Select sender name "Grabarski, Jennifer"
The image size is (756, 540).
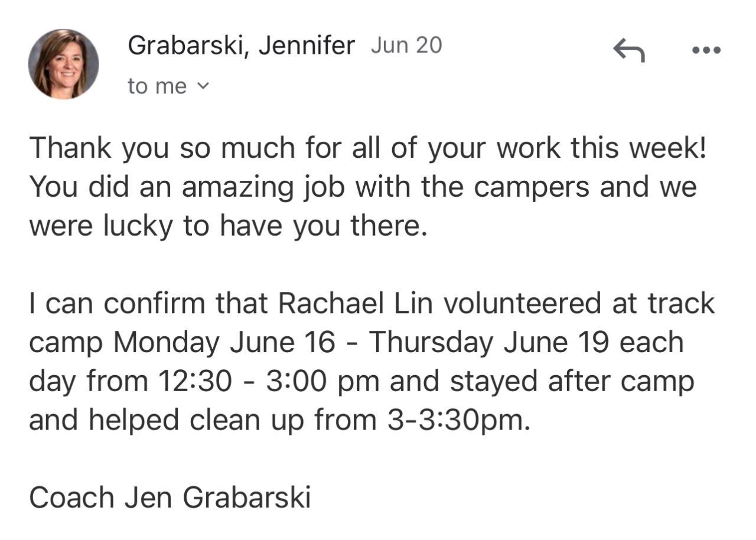241,46
